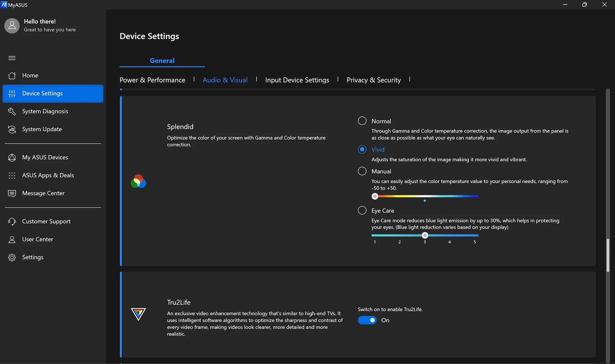Click the user profile avatar
The image size is (615, 364).
coord(12,26)
